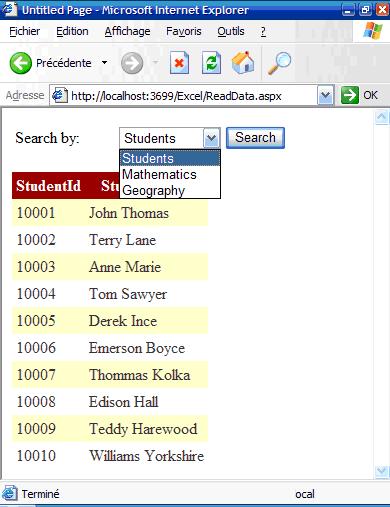Image resolution: width=390 pixels, height=507 pixels.
Task: Click the address URL field
Action: click(184, 96)
